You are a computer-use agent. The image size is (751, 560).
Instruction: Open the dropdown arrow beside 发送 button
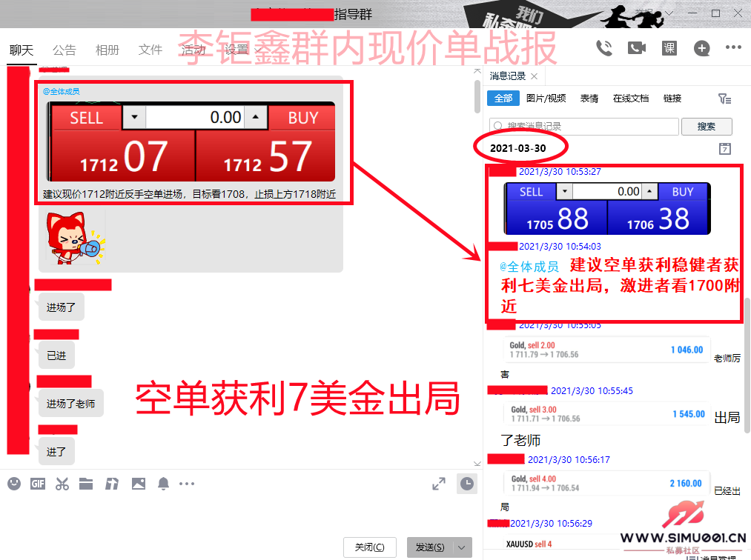pos(462,547)
